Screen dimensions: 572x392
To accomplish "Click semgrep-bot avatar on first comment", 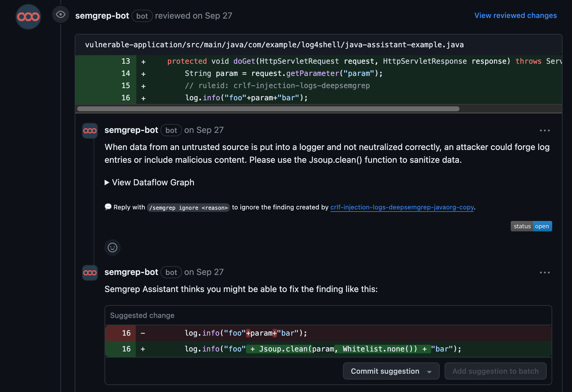I will (x=90, y=131).
